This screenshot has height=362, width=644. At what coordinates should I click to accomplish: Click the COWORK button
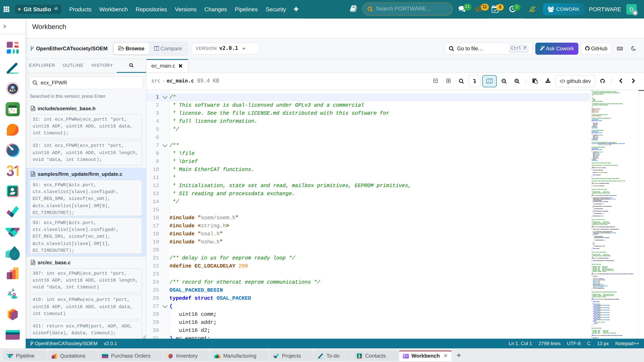tap(563, 9)
